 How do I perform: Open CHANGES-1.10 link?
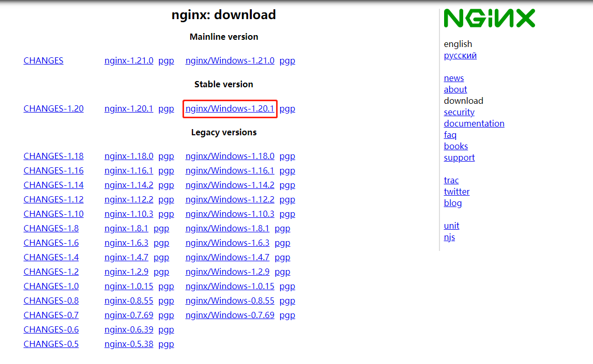(x=53, y=214)
